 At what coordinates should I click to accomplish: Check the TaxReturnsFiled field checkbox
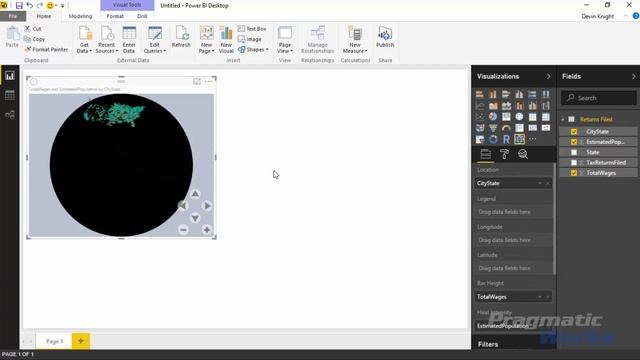point(574,162)
